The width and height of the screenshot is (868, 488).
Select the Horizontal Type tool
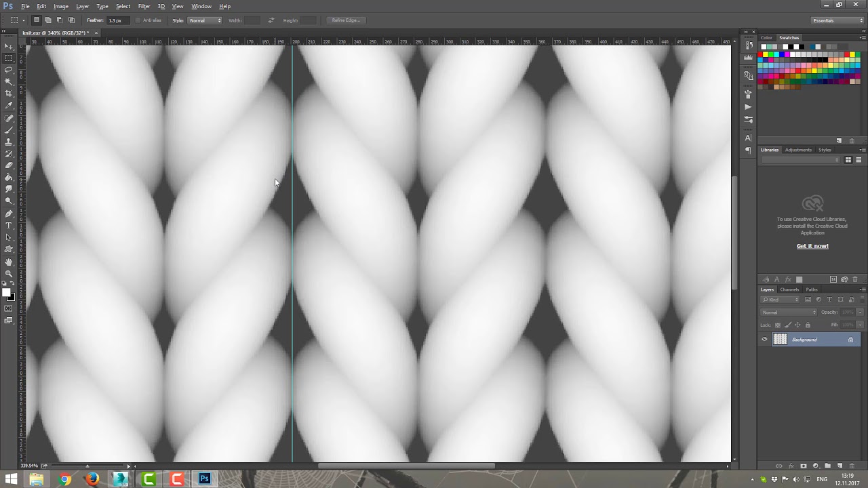click(x=9, y=226)
